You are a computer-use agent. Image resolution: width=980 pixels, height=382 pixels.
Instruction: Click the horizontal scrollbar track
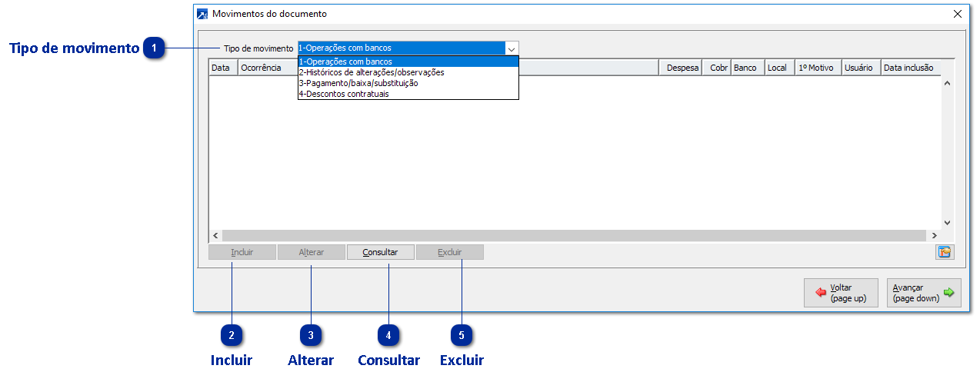point(575,235)
